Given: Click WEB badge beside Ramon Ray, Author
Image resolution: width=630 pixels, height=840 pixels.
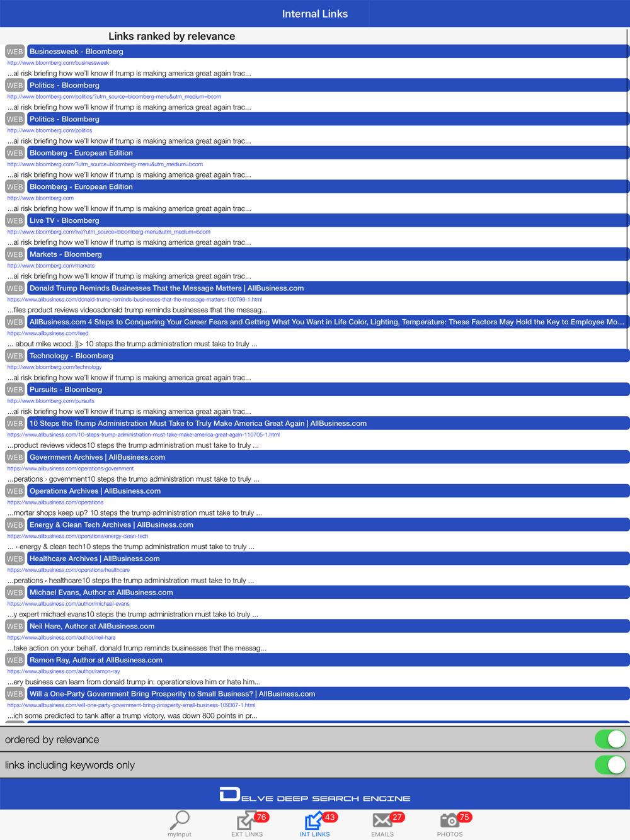Looking at the screenshot, I should point(14,661).
